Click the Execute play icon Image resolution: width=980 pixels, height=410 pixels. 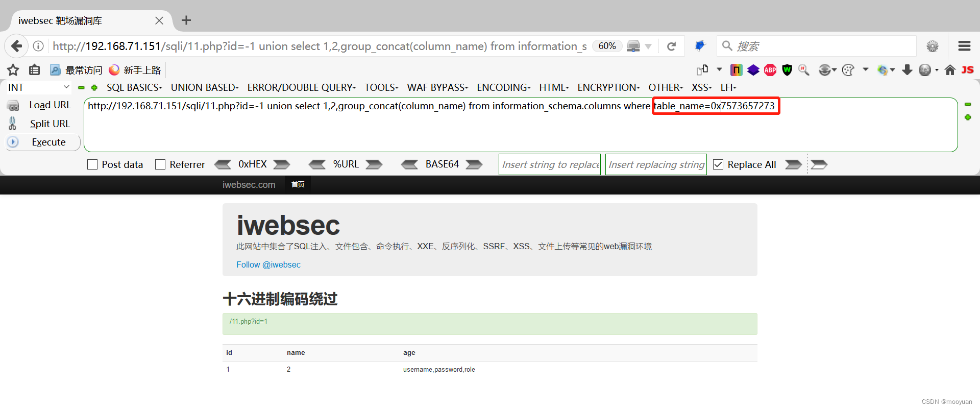[x=13, y=142]
